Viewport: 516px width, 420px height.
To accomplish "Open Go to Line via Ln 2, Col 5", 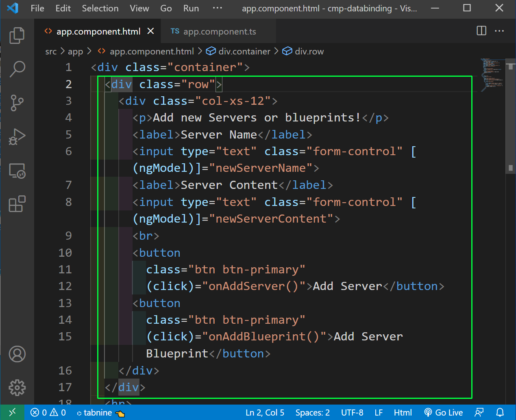I will [265, 413].
